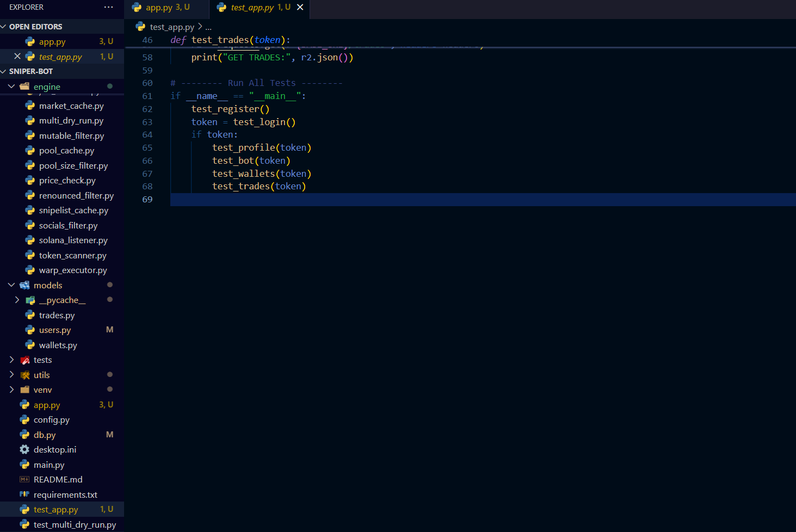The height and width of the screenshot is (532, 796).
Task: Click the models folder icon
Action: point(25,284)
